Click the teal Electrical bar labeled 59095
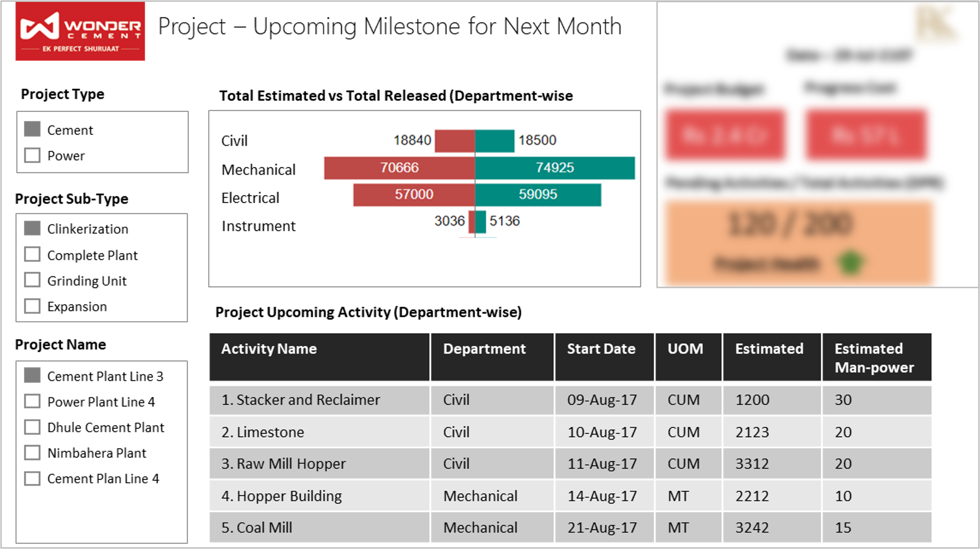The width and height of the screenshot is (980, 549). click(x=538, y=194)
